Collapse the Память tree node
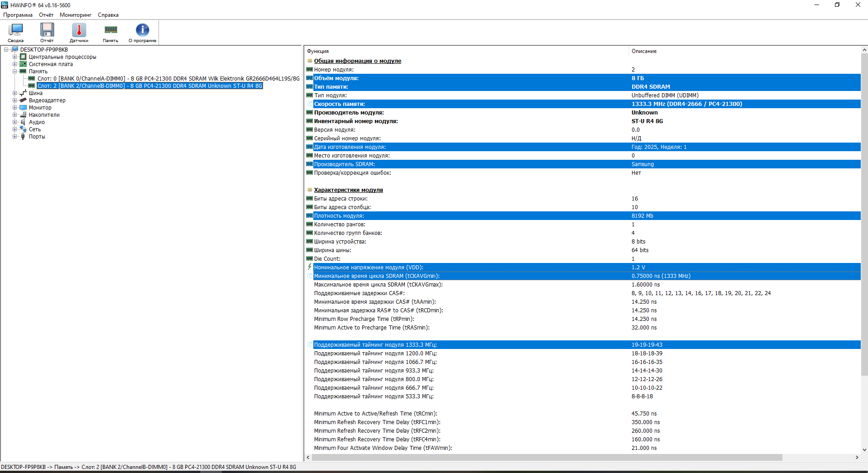Screen dimensions: 868x473 point(15,71)
